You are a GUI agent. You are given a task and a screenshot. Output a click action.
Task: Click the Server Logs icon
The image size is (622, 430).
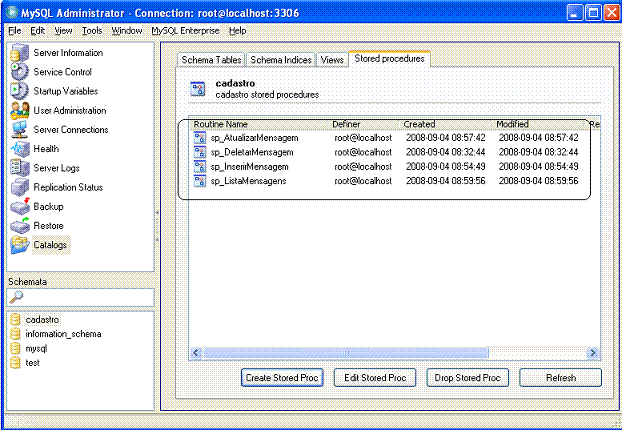coord(19,168)
